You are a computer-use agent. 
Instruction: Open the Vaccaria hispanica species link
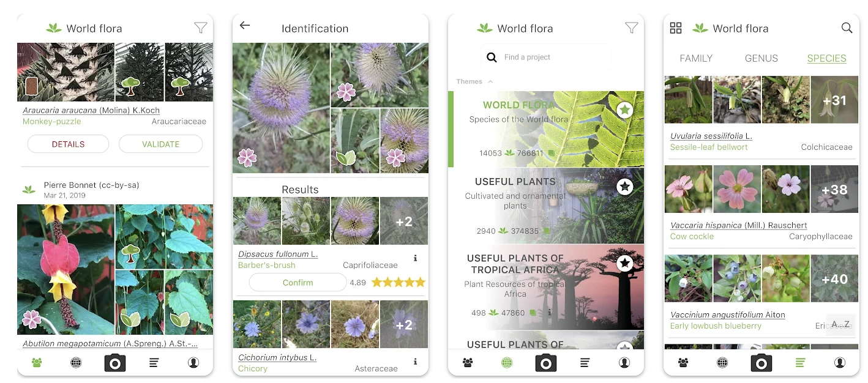[739, 225]
